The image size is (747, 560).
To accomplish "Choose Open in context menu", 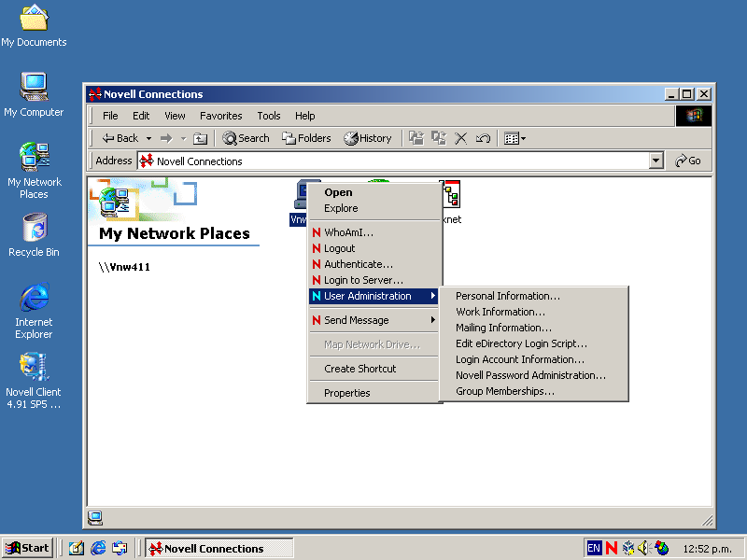I will click(373, 192).
